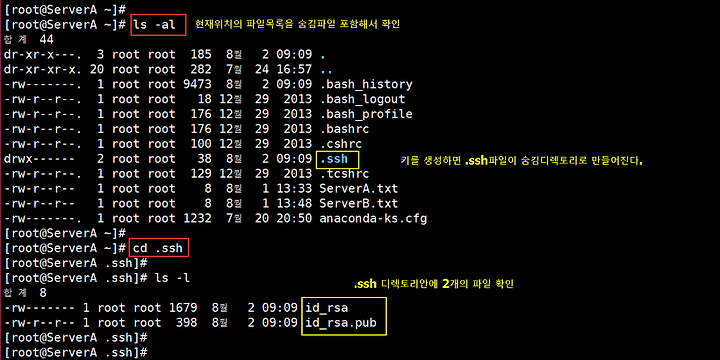Image resolution: width=720 pixels, height=360 pixels.
Task: Click the .cshrc file name
Action: [340, 144]
